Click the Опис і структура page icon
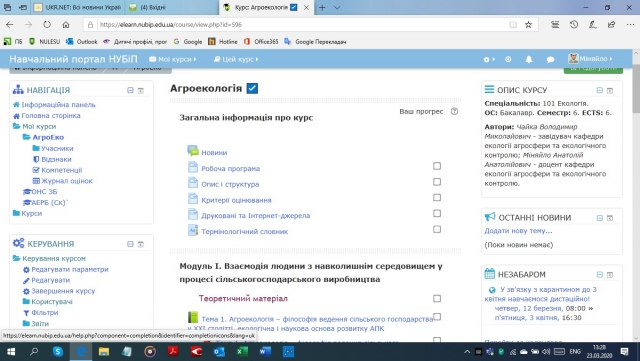Screen dimensions: 640x361 pyautogui.click(x=193, y=183)
